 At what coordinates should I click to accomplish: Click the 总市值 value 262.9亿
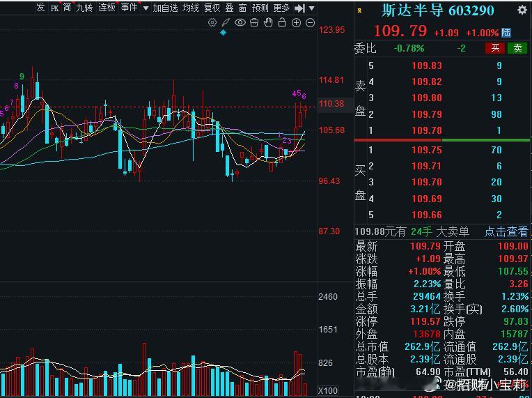(x=423, y=346)
